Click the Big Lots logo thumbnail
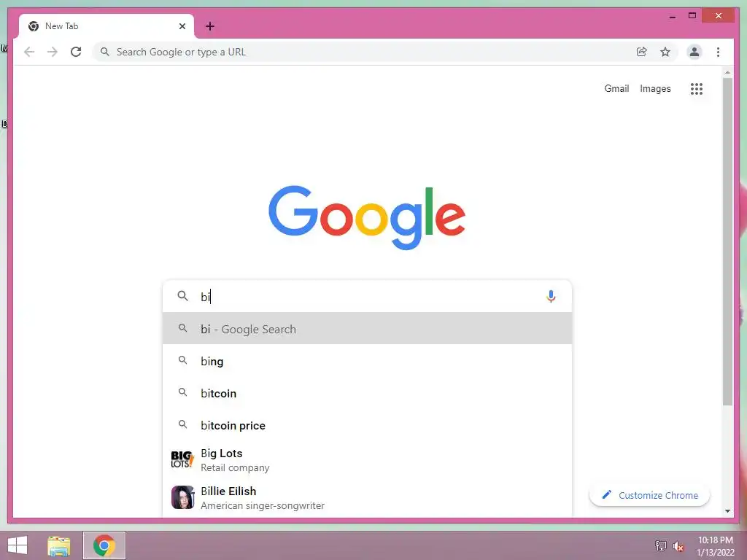 click(x=182, y=459)
